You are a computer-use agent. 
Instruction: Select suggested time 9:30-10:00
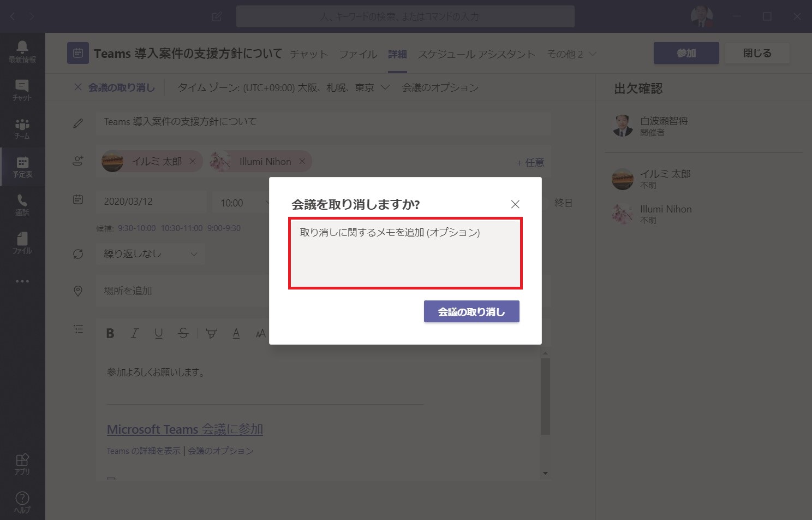click(137, 228)
